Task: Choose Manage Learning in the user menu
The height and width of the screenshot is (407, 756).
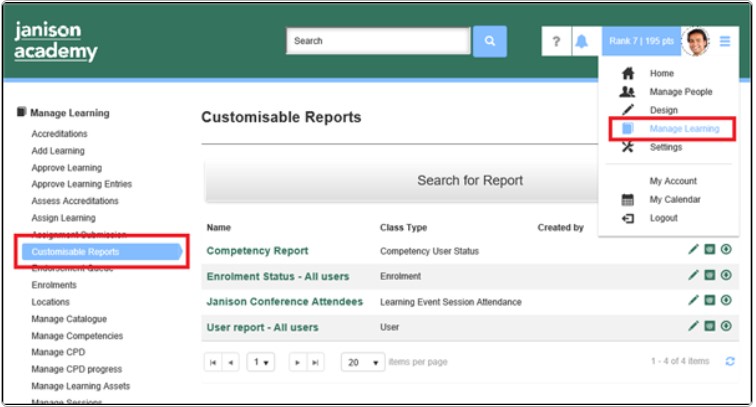Action: (x=684, y=128)
